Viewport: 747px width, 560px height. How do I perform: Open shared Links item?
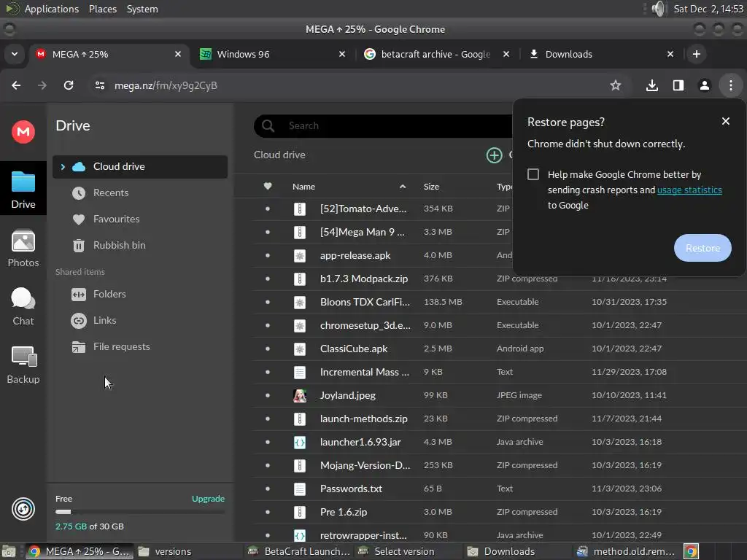click(104, 321)
